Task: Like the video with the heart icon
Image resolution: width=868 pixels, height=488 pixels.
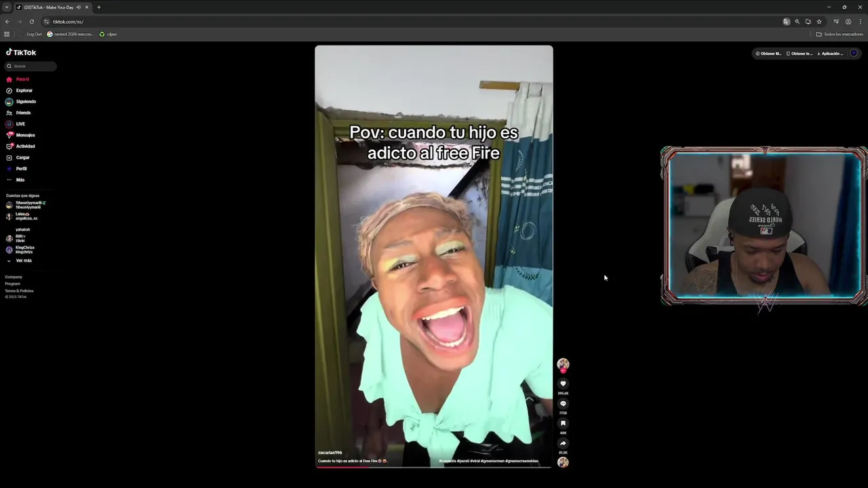Action: (x=563, y=384)
